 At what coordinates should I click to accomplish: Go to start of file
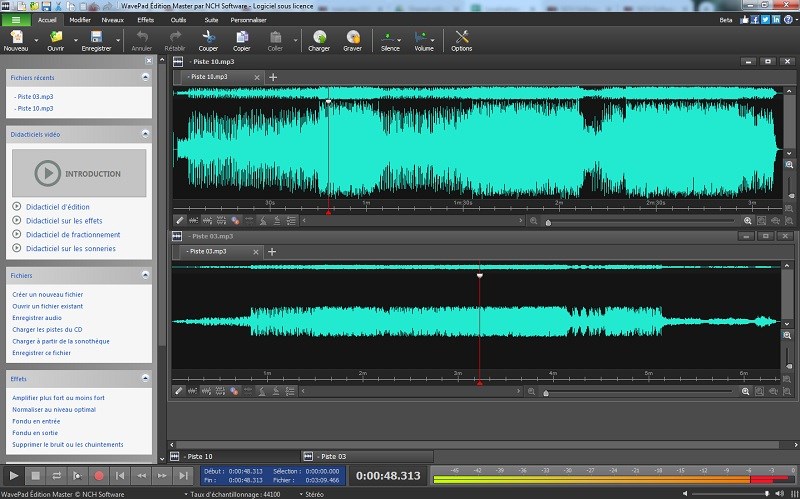(x=120, y=476)
